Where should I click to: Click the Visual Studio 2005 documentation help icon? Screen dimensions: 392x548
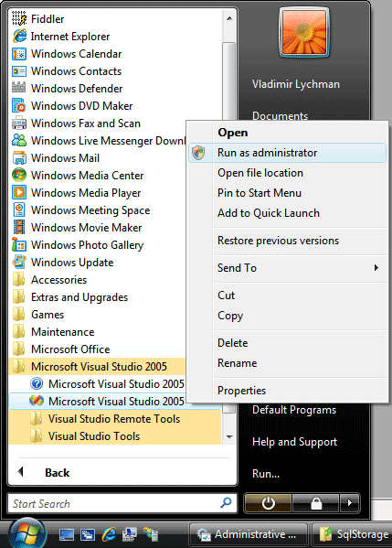37,383
